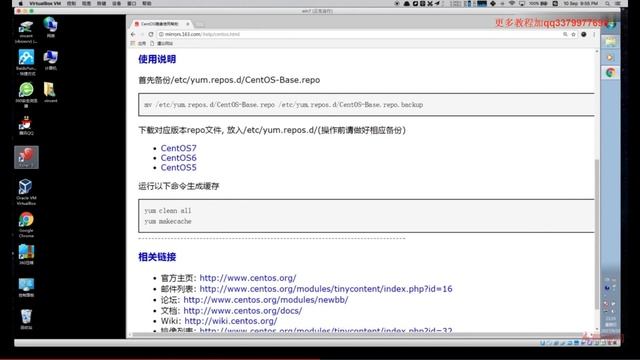Open macOS notification center icon
This screenshot has width=640, height=360.
point(619,3)
